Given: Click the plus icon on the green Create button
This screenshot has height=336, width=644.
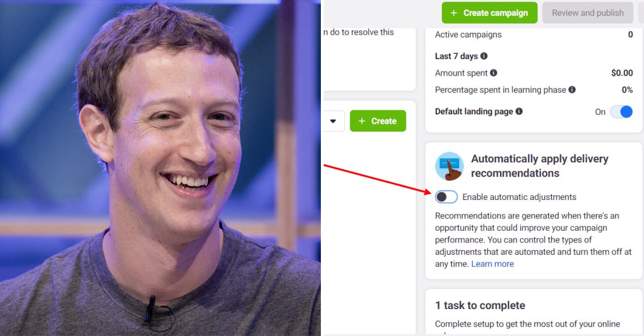Looking at the screenshot, I should tap(362, 121).
